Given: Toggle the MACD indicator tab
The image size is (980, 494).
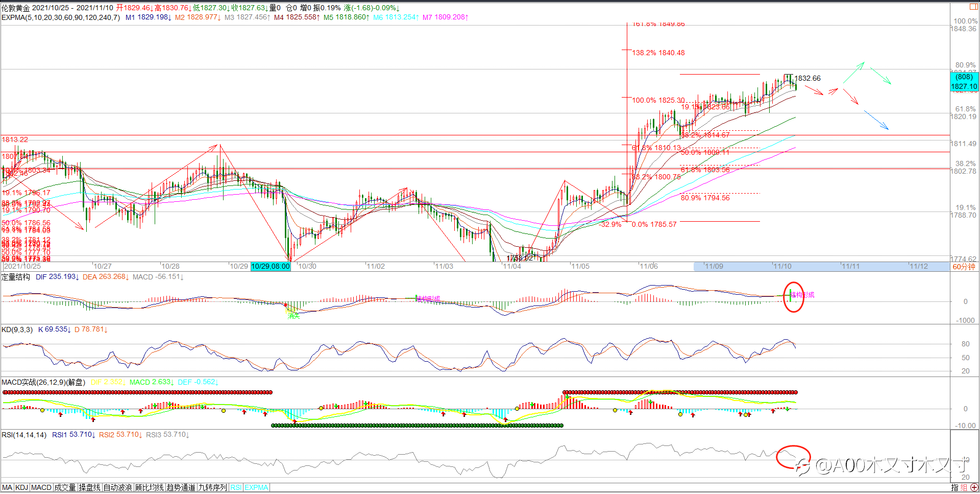Looking at the screenshot, I should [x=41, y=488].
